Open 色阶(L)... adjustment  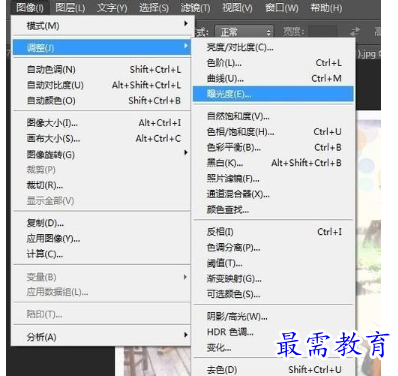tap(273, 63)
